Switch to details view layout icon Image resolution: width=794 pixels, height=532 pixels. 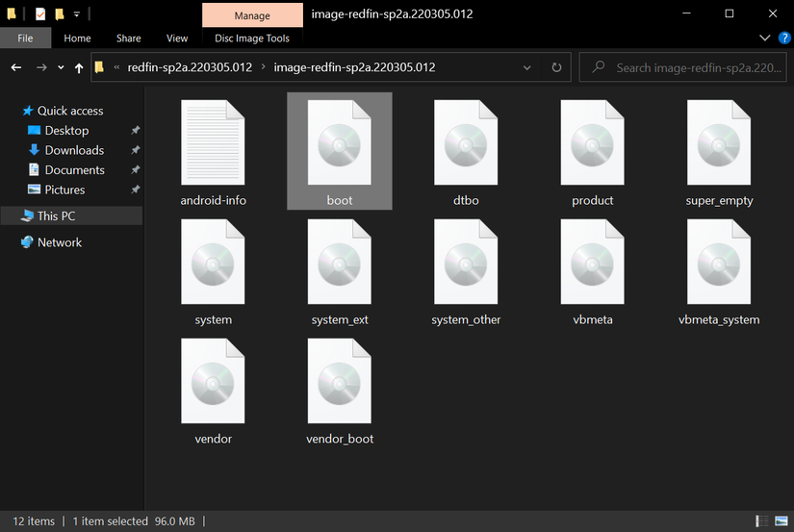tap(761, 520)
